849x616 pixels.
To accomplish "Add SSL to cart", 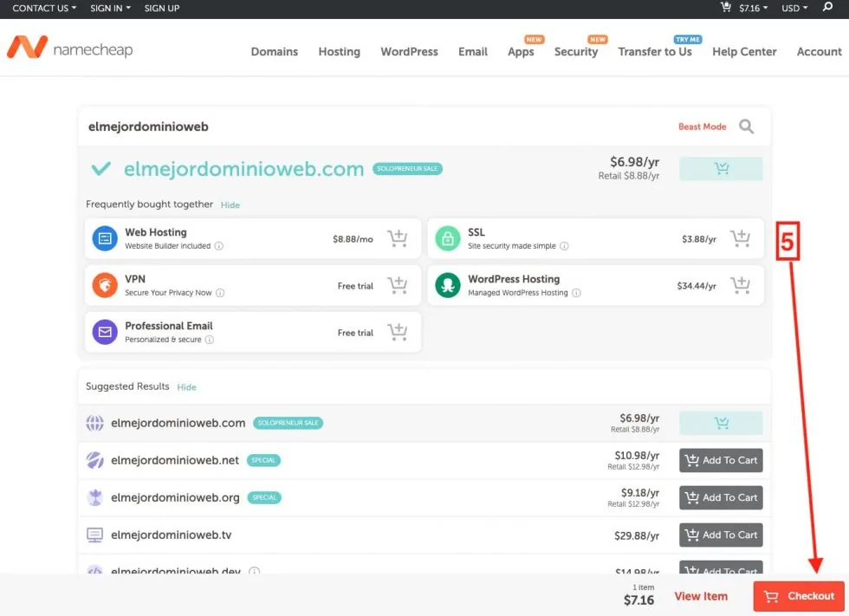I will [740, 238].
